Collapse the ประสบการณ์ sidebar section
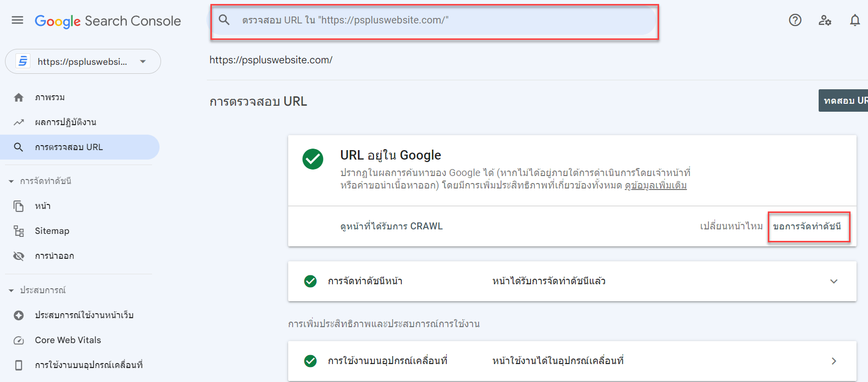 pyautogui.click(x=11, y=290)
